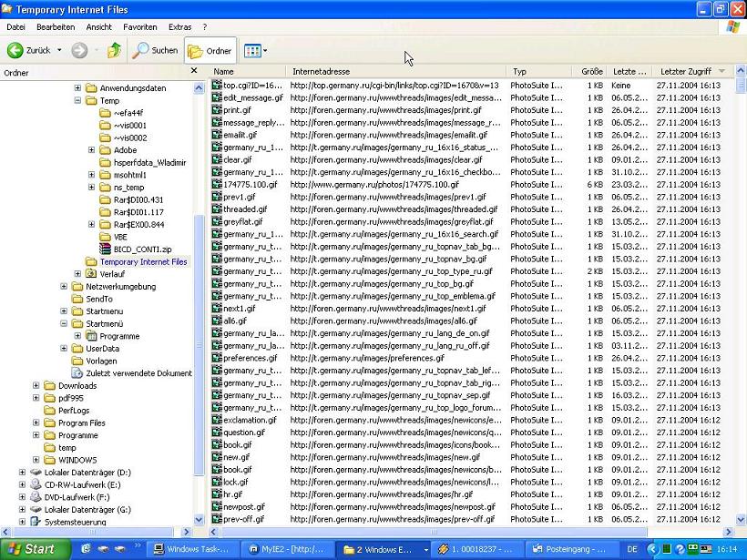Sort by Internetadresse column header
This screenshot has width=747, height=560.
[396, 71]
